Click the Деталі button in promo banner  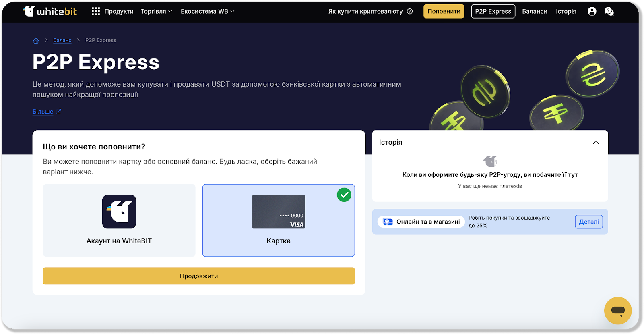click(588, 222)
